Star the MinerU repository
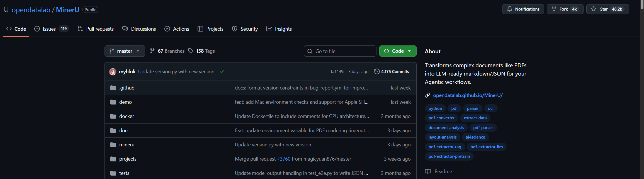Image resolution: width=644 pixels, height=179 pixels. pyautogui.click(x=607, y=9)
